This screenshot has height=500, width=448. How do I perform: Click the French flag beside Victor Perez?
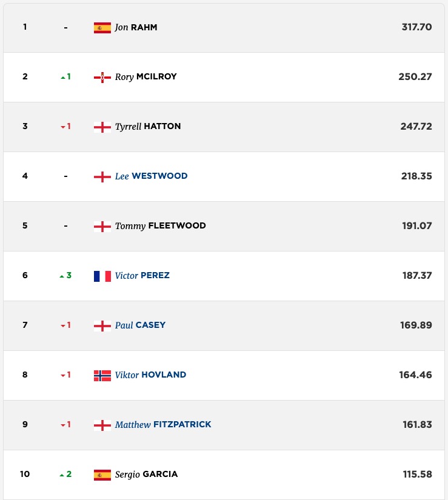coord(102,276)
